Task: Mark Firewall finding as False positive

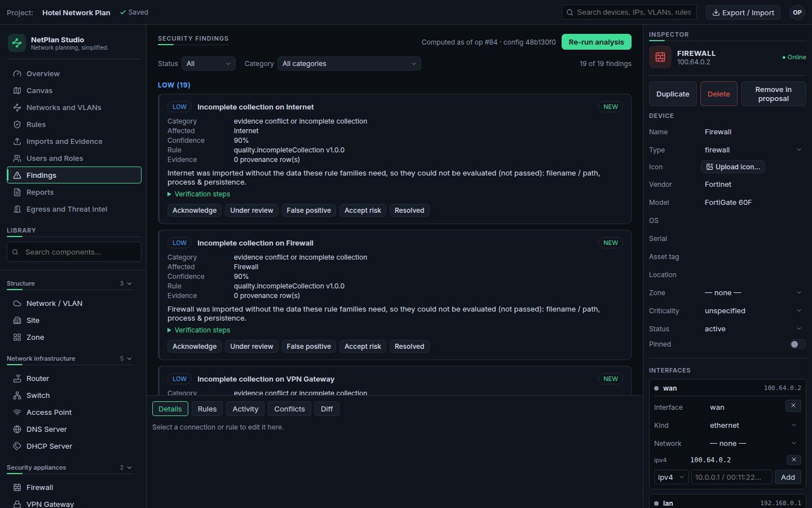Action: 308,347
